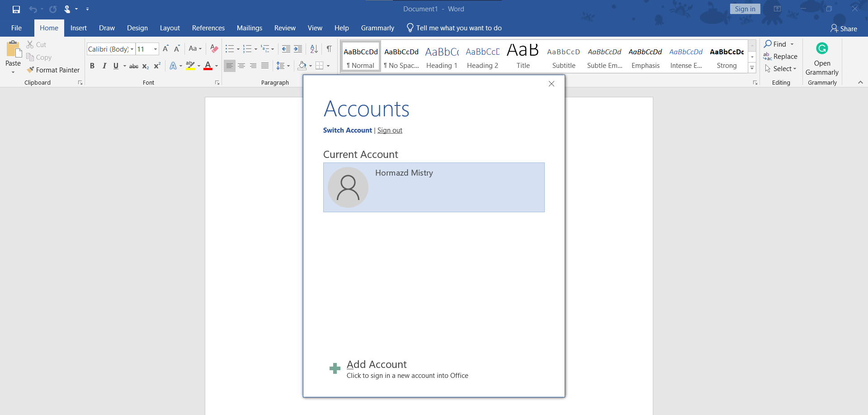Click the Replace tool in Editing group
Image resolution: width=868 pixels, height=415 pixels.
pos(780,57)
